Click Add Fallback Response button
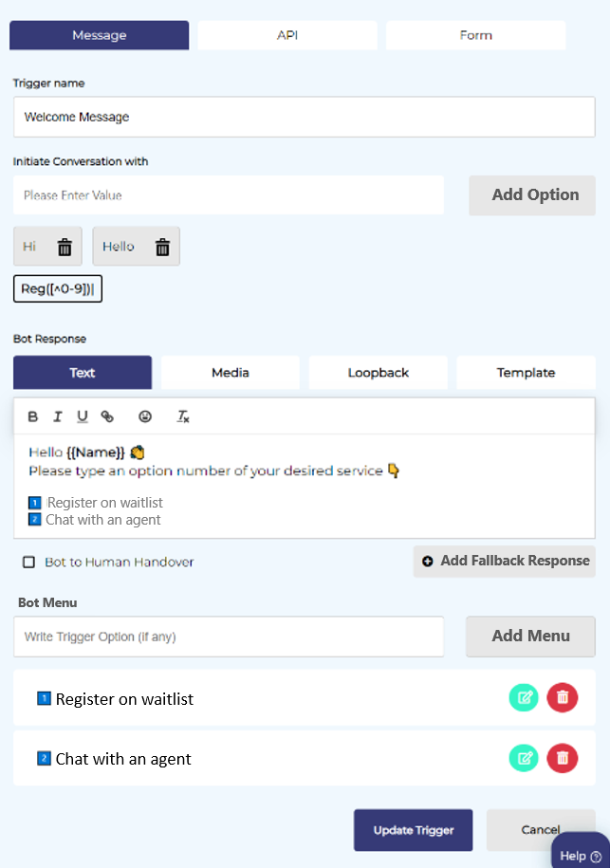Viewport: 610px width, 868px height. (505, 561)
